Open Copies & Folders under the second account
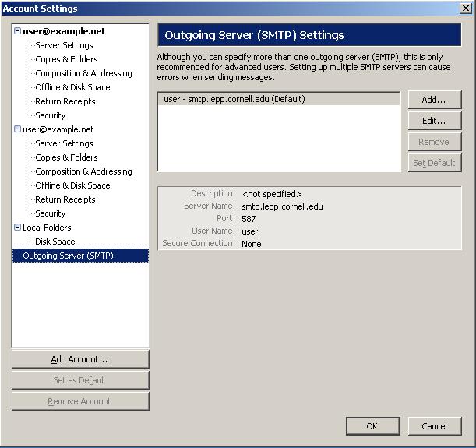The image size is (476, 448). (x=66, y=157)
